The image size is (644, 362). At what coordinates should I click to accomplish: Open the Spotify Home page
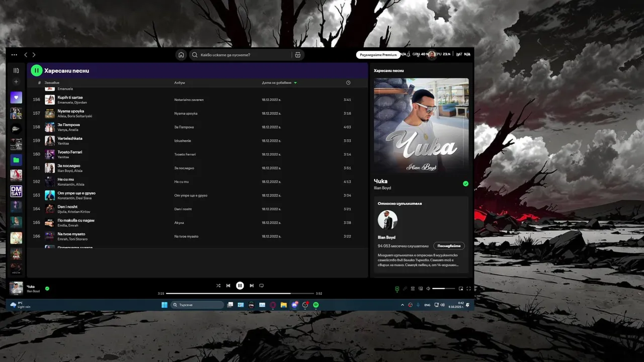click(181, 55)
